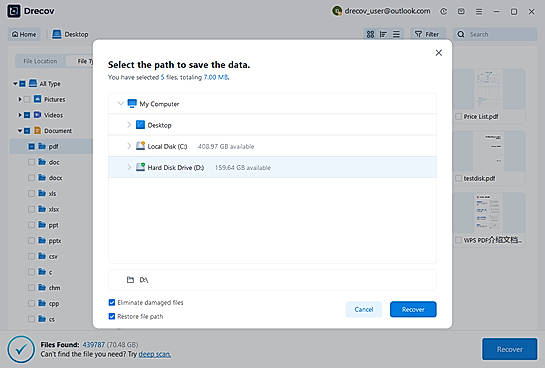Open the deep scan link
545x368 pixels.
click(x=154, y=354)
